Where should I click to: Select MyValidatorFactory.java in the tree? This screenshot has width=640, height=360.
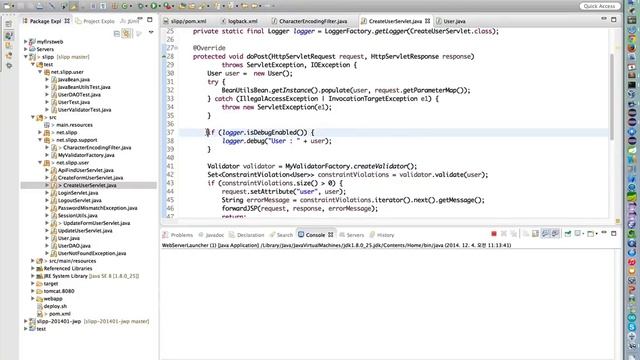click(x=86, y=155)
